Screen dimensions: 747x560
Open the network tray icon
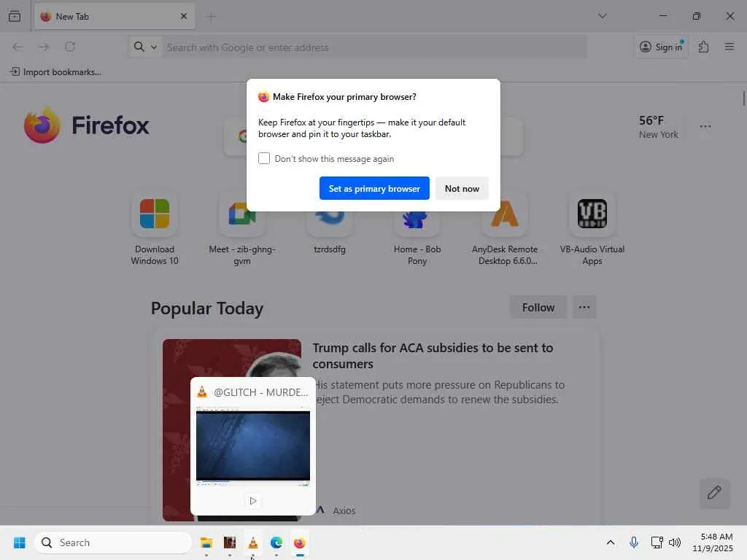point(657,542)
